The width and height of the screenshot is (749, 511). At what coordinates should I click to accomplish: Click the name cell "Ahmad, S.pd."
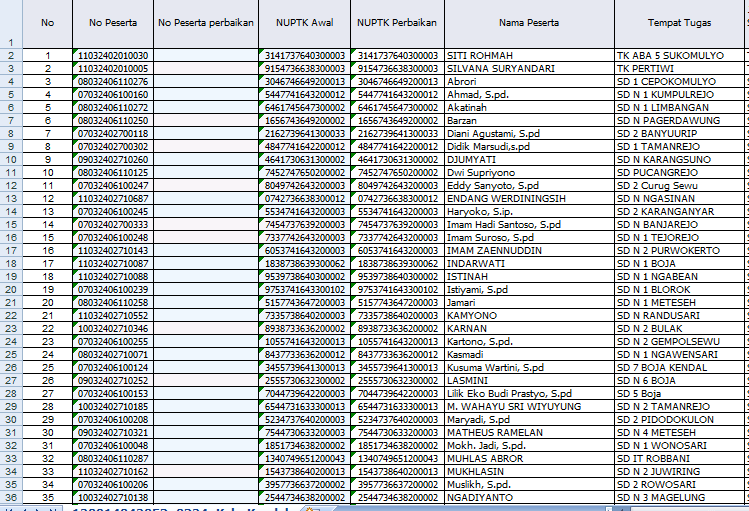(x=529, y=95)
